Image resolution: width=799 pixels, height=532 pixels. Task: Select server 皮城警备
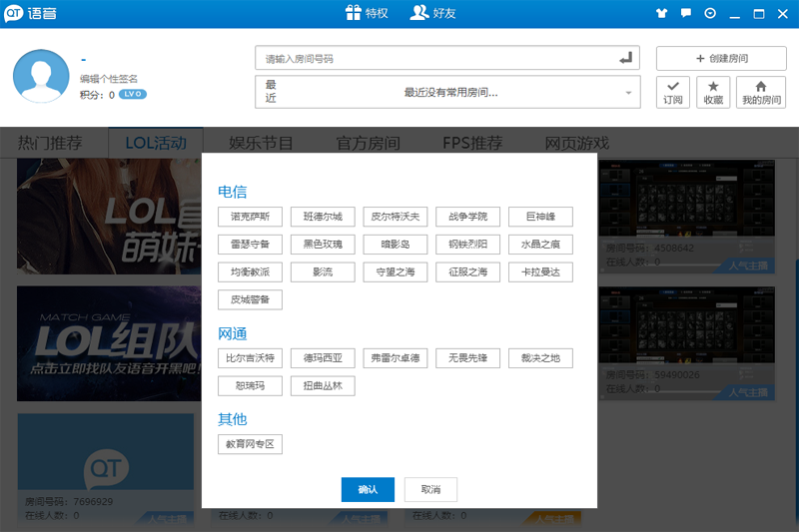250,299
